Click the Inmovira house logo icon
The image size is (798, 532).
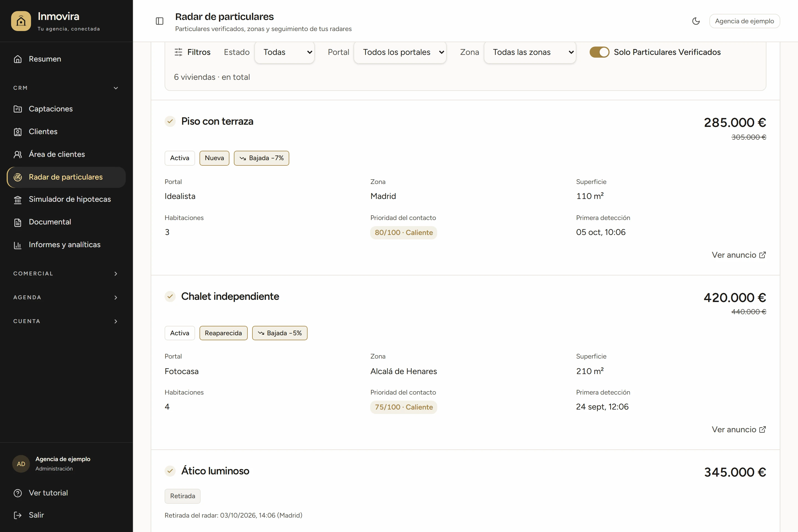(21, 21)
